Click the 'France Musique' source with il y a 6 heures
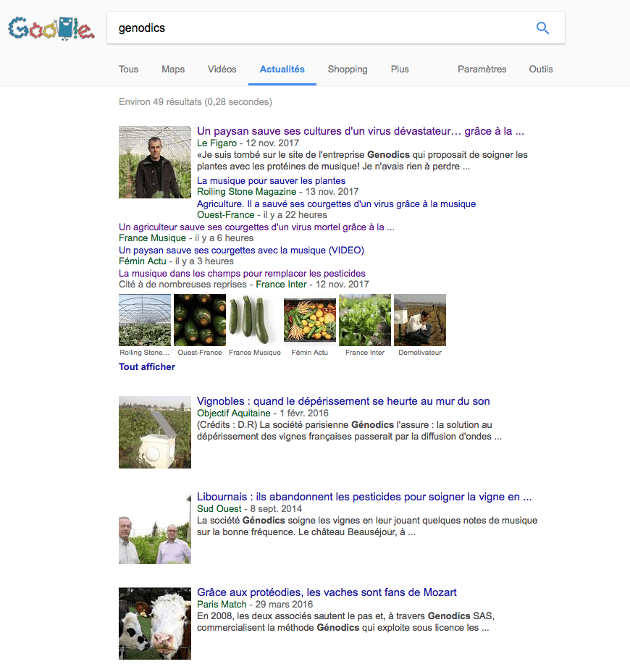Screen dimensions: 630x672 pyautogui.click(x=152, y=238)
